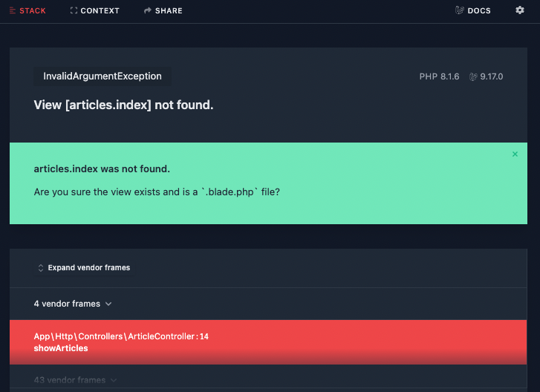This screenshot has height=392, width=540.
Task: Select the ArticleController:14 showArticles frame
Action: point(268,342)
